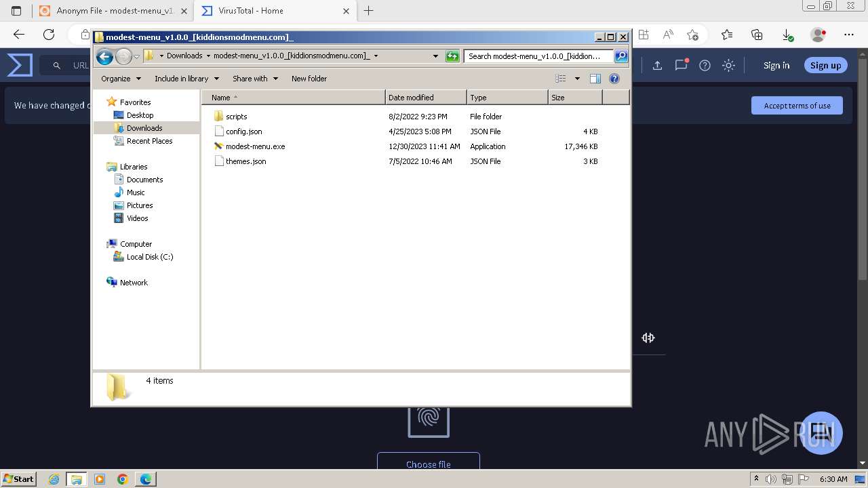Go back in Explorer navigation

click(104, 56)
